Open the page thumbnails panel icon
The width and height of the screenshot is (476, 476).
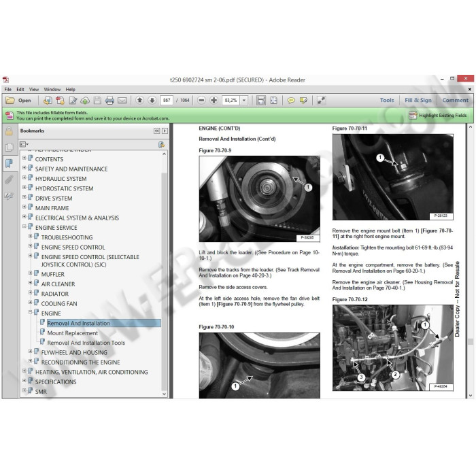(x=9, y=148)
